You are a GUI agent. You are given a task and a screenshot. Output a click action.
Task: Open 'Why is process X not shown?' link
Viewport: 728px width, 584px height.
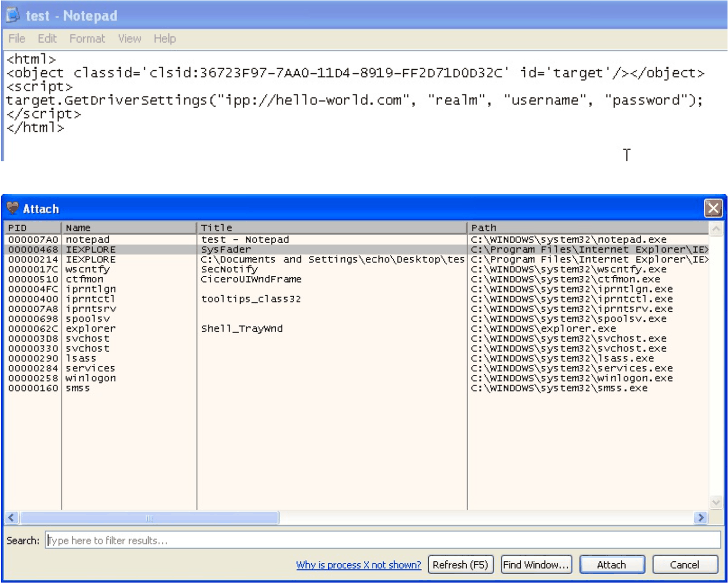point(358,565)
